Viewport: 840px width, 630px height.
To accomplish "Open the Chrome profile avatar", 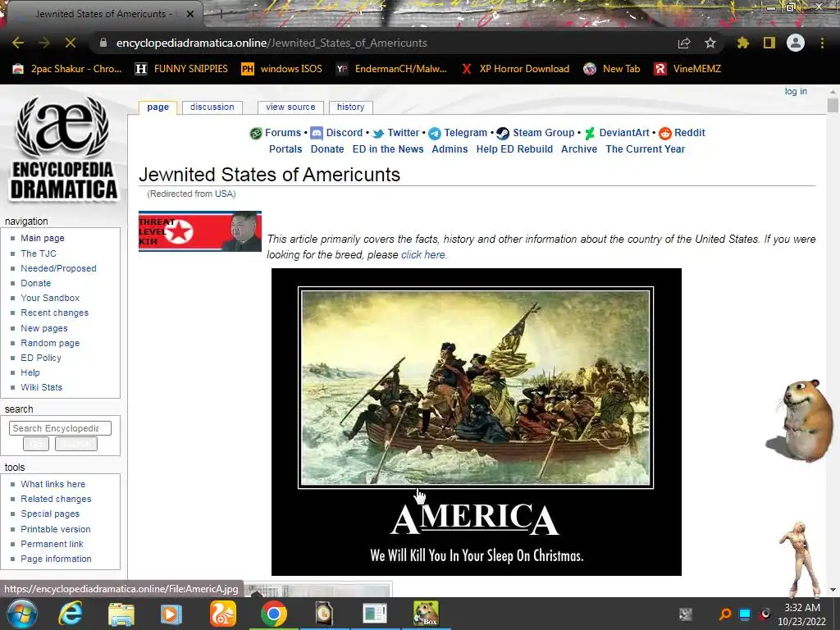I will (796, 43).
